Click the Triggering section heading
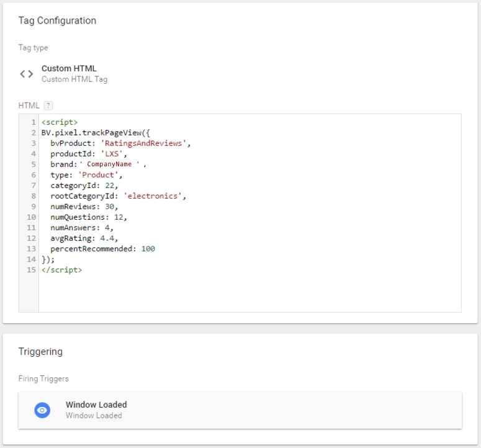Image resolution: width=481 pixels, height=448 pixels. tap(40, 351)
